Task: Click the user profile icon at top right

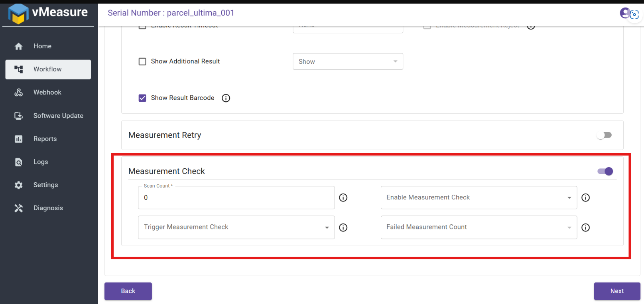Action: [x=625, y=13]
